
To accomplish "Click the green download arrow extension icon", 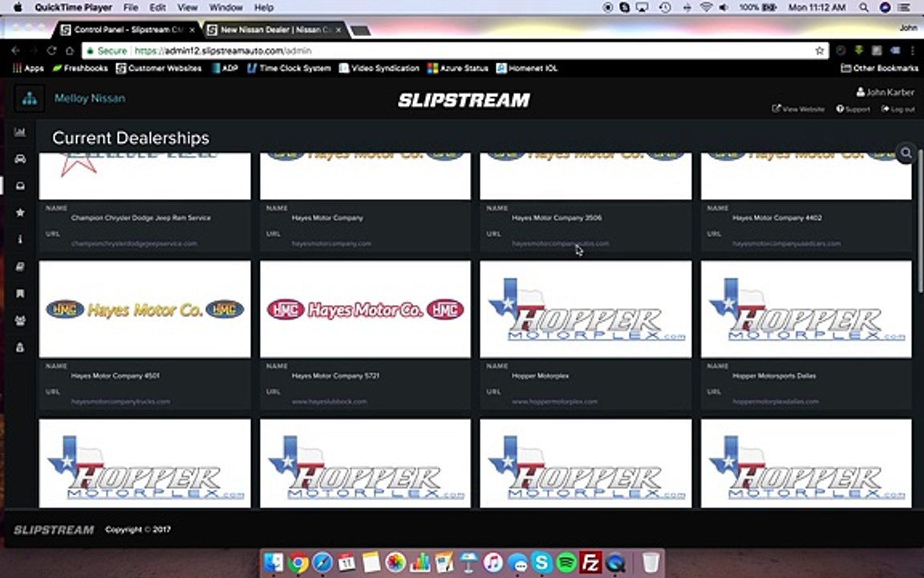I will click(x=858, y=51).
